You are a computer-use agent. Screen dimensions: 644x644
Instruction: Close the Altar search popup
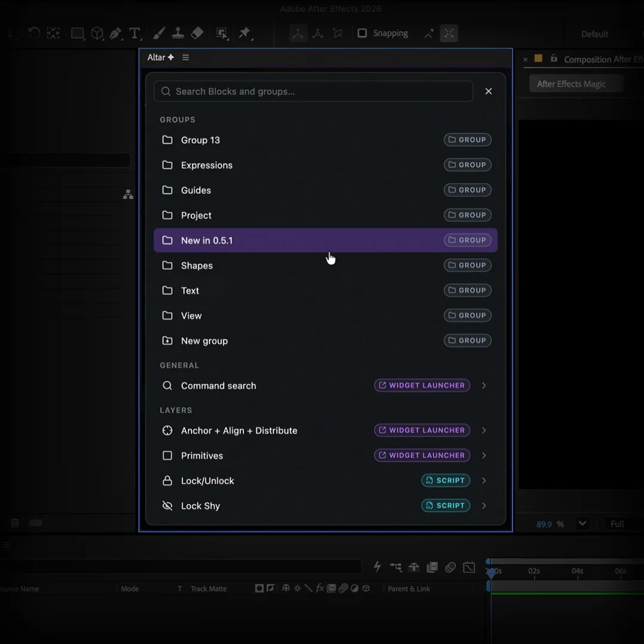point(488,91)
